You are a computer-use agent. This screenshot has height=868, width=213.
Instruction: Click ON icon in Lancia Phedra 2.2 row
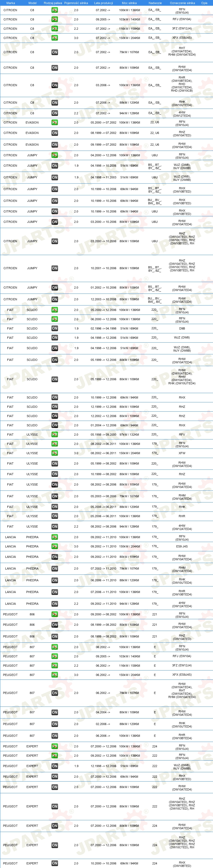tap(54, 604)
